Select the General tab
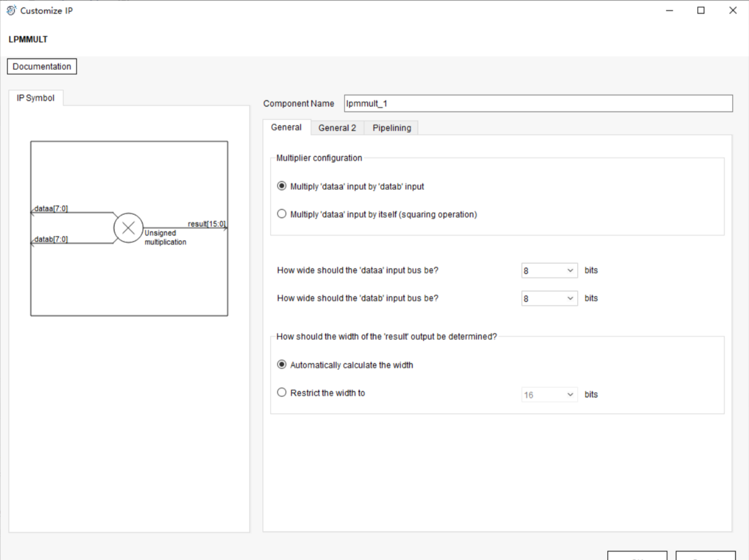The width and height of the screenshot is (749, 560). coord(286,127)
